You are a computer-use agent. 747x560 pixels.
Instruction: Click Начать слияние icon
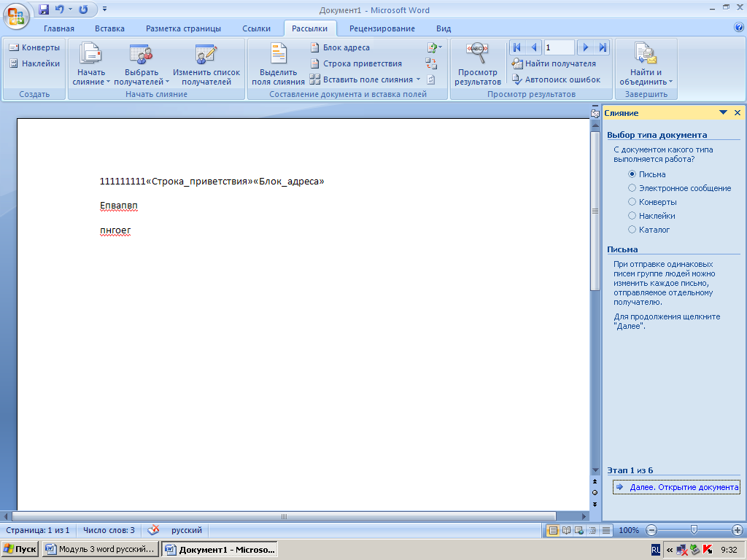click(x=90, y=53)
